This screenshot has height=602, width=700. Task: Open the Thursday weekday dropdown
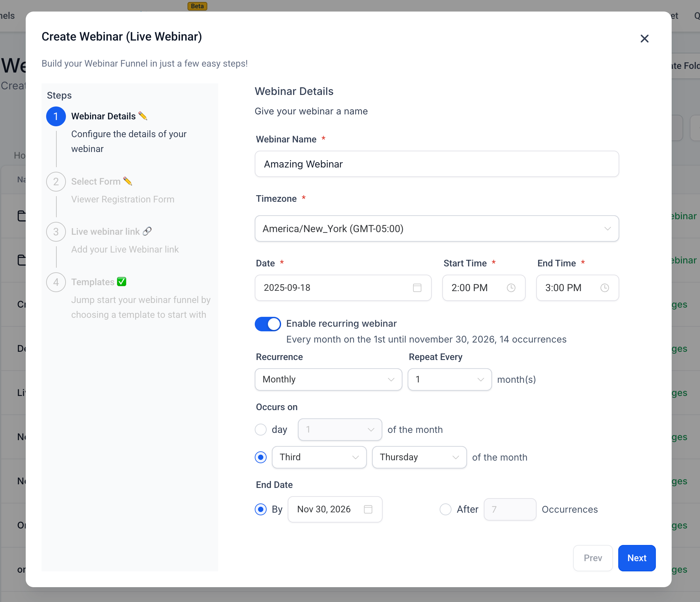click(x=419, y=457)
